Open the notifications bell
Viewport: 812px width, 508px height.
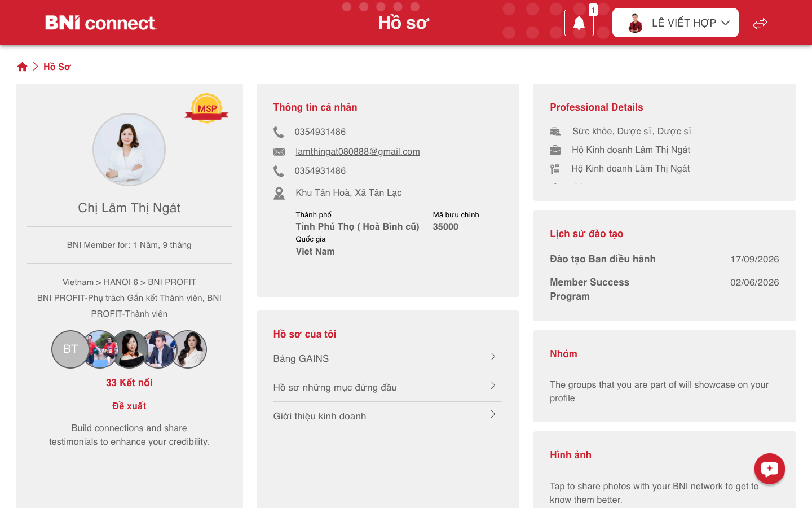(x=579, y=23)
